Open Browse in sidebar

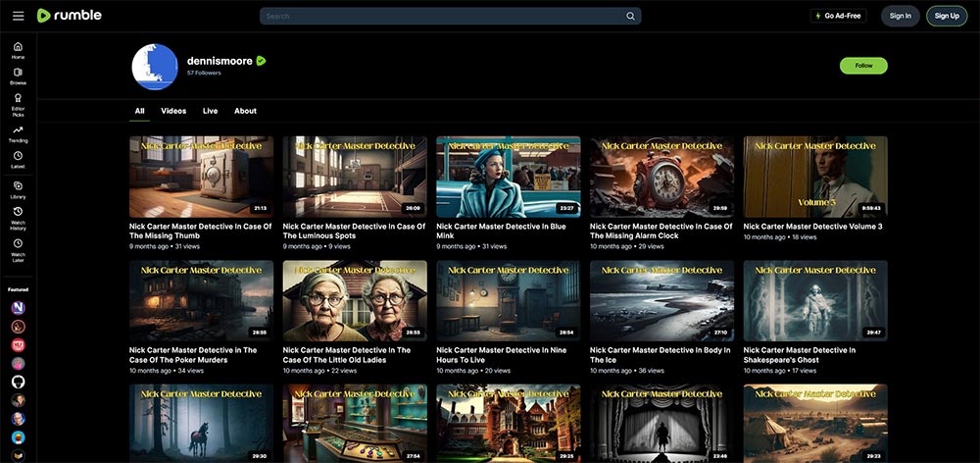[18, 76]
